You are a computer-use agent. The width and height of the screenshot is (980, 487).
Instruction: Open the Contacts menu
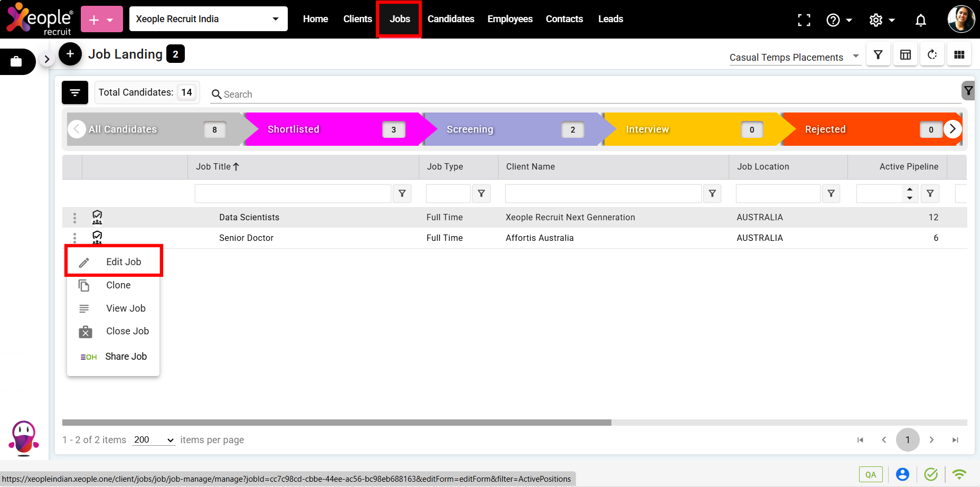coord(564,19)
